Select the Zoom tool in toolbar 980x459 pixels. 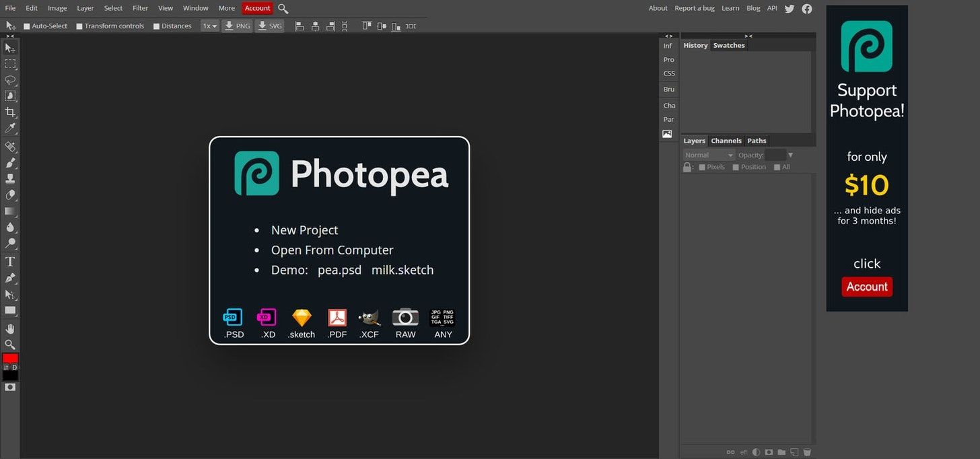tap(10, 345)
